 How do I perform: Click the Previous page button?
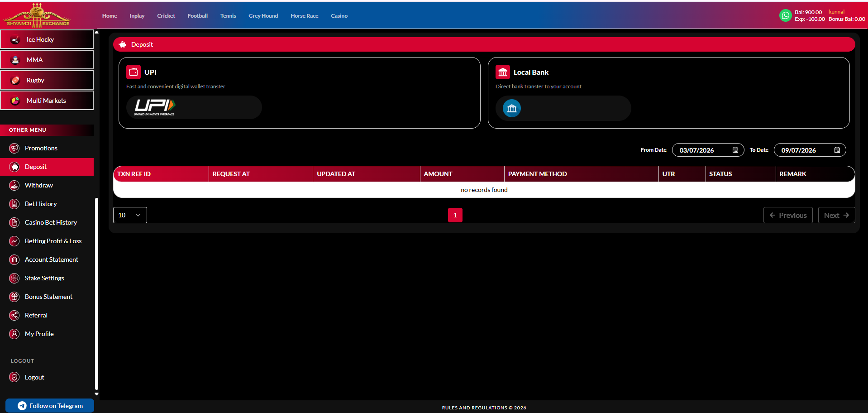[x=788, y=215]
